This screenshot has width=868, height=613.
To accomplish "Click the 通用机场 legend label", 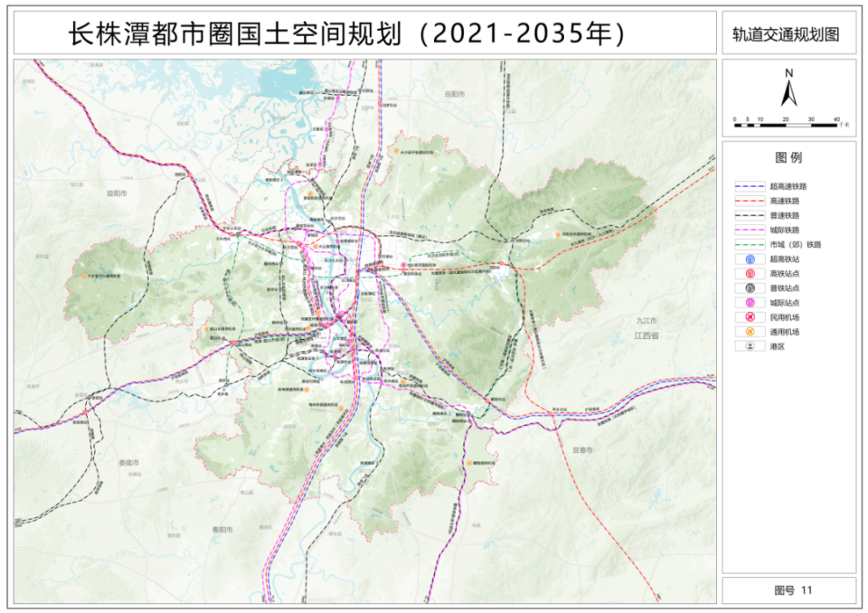I will click(x=785, y=332).
